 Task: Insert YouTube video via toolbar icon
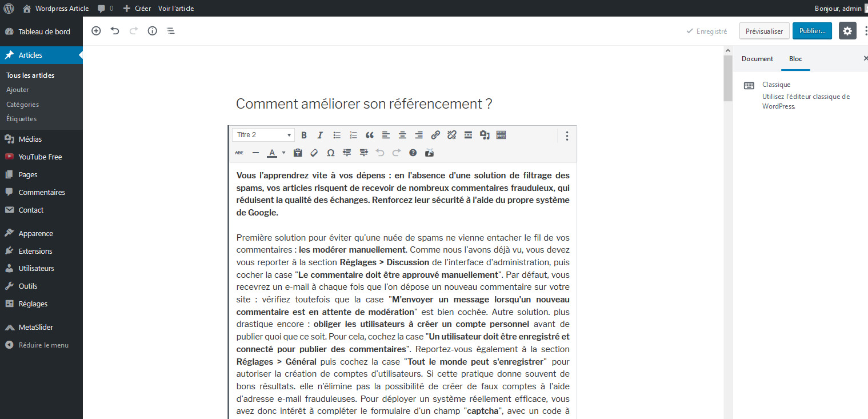click(430, 153)
